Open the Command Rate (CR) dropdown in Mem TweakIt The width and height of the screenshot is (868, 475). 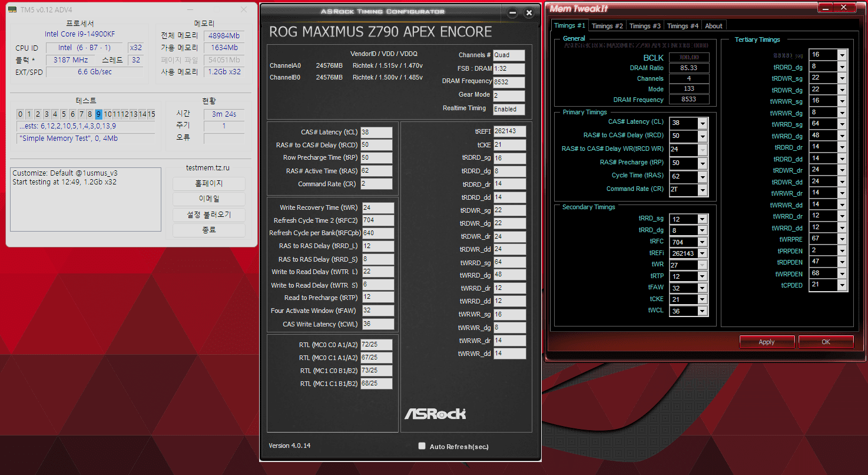(703, 190)
